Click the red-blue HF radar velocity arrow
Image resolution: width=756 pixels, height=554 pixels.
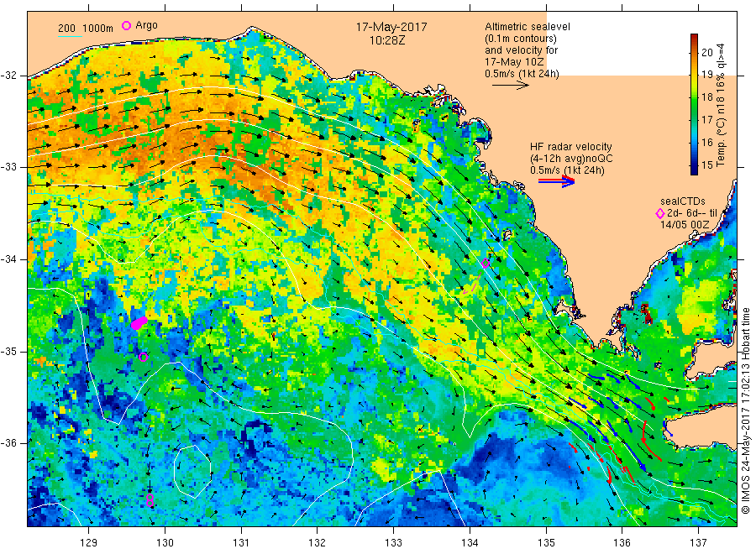tap(556, 181)
